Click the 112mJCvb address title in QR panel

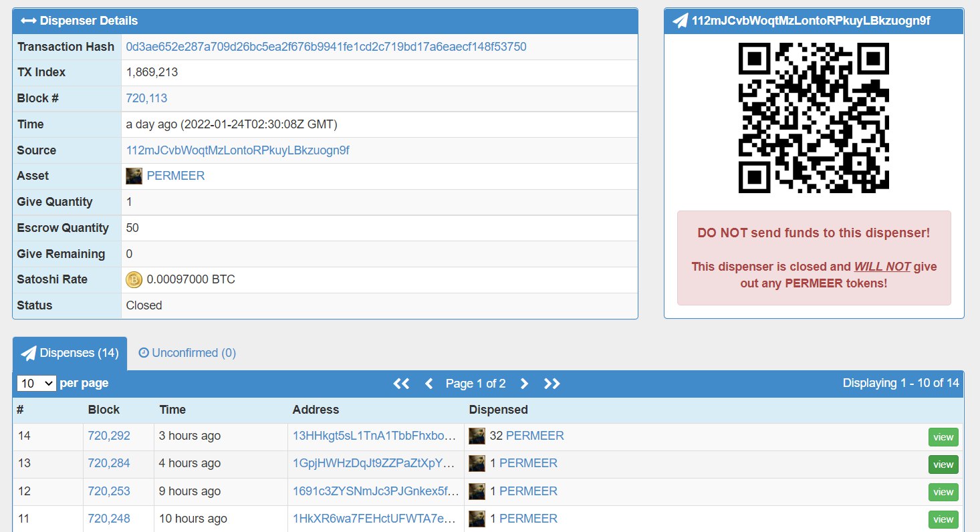(x=812, y=21)
